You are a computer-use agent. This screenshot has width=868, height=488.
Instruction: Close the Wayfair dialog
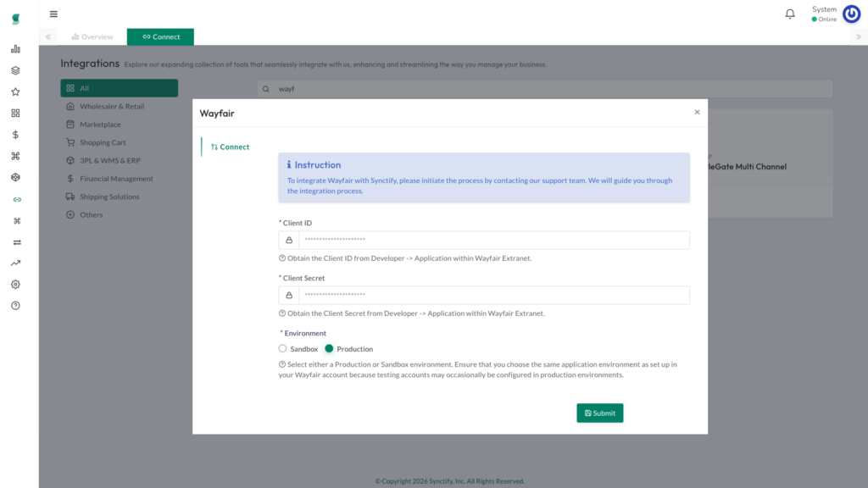click(x=697, y=113)
